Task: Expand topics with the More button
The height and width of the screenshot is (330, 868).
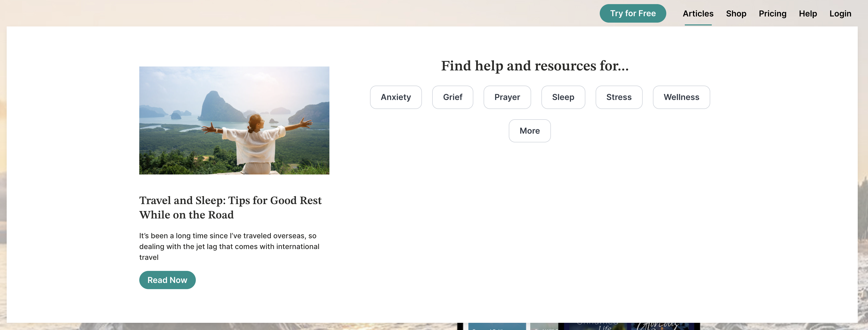Action: click(530, 131)
